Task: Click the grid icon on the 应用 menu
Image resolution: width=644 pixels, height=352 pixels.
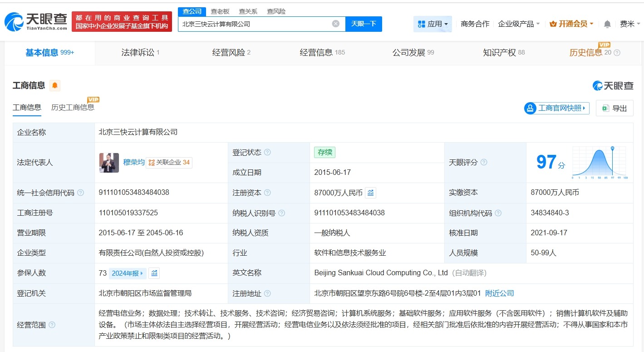Action: pyautogui.click(x=421, y=24)
